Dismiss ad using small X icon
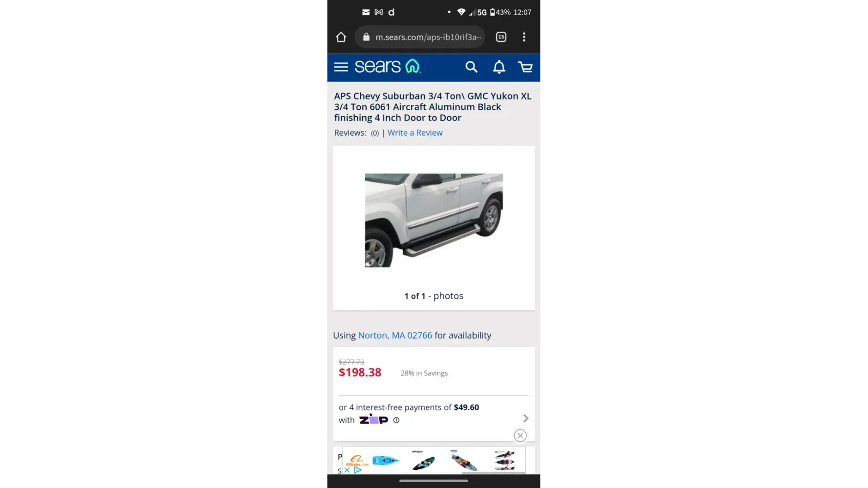Screen dimensions: 868x488 [x=347, y=470]
